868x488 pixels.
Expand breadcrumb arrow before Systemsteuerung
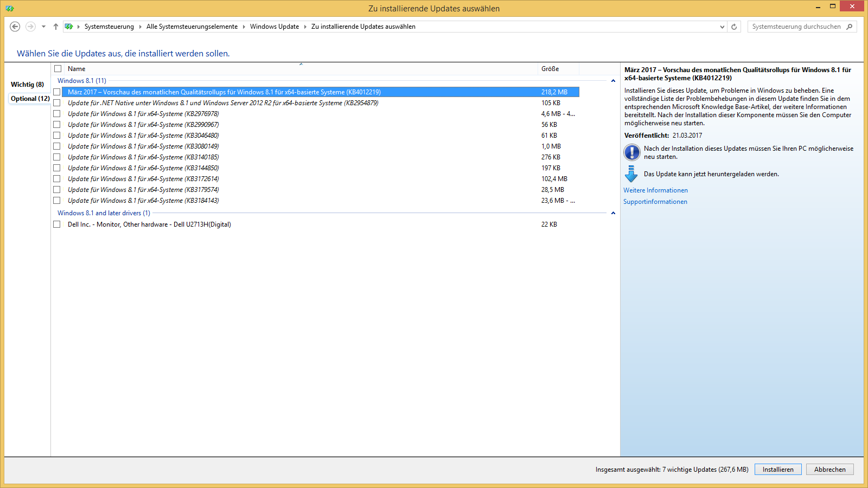click(x=79, y=27)
